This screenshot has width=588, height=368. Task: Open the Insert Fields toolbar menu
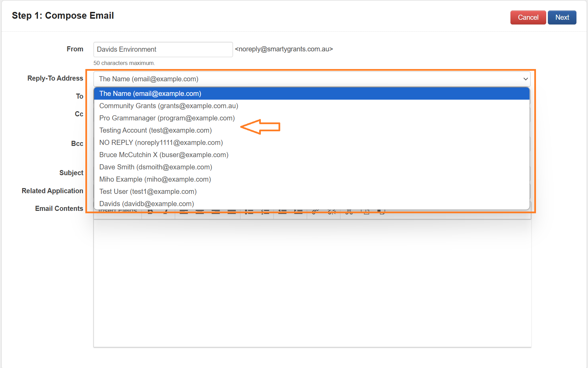click(118, 212)
